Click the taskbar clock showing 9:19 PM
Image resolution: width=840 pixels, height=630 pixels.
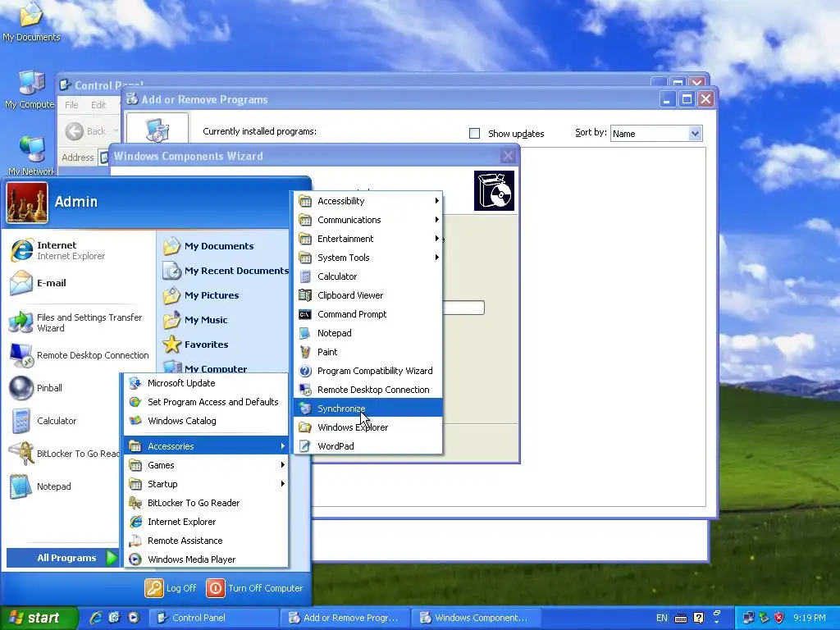[810, 618]
